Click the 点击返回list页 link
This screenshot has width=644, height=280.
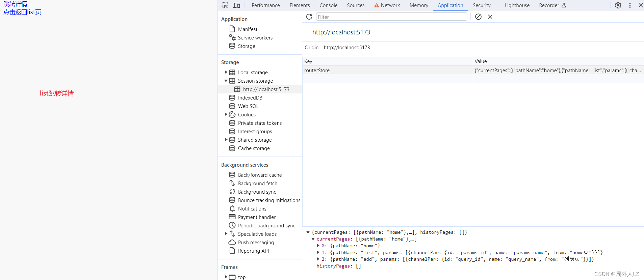[x=22, y=12]
